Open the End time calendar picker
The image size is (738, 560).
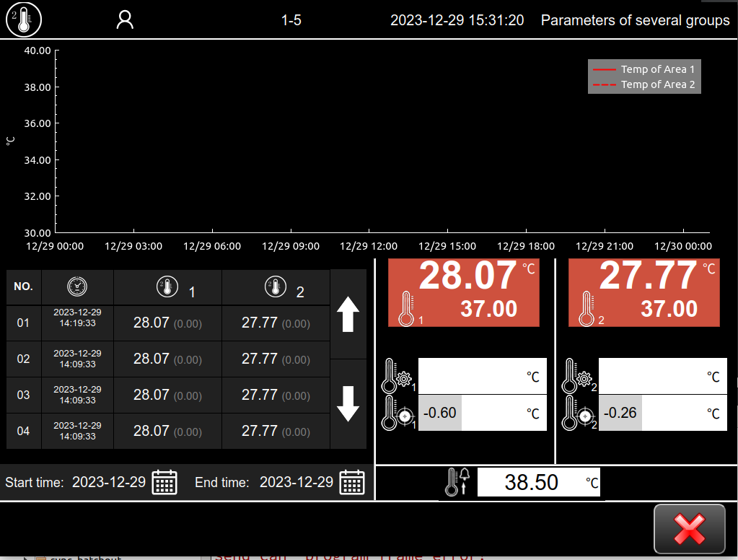[352, 482]
